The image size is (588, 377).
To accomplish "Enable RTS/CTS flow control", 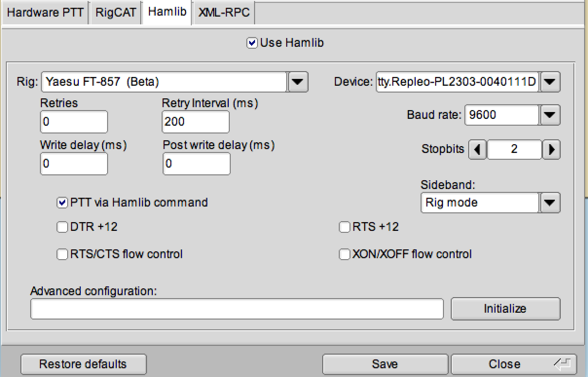I will click(x=62, y=254).
